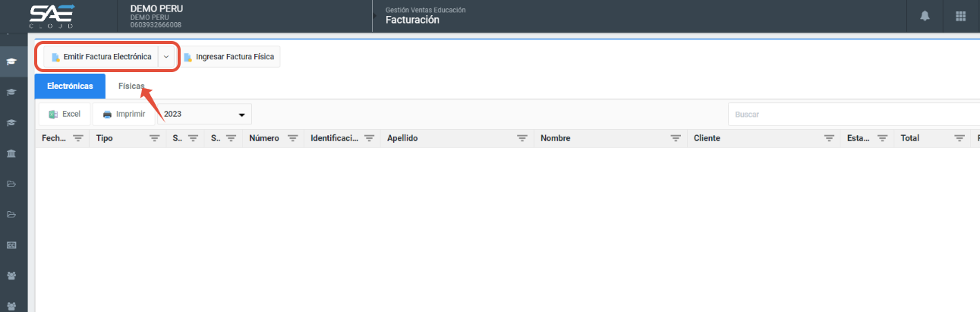The width and height of the screenshot is (980, 312).
Task: Open the filter icon for Fech... column
Action: [78, 138]
